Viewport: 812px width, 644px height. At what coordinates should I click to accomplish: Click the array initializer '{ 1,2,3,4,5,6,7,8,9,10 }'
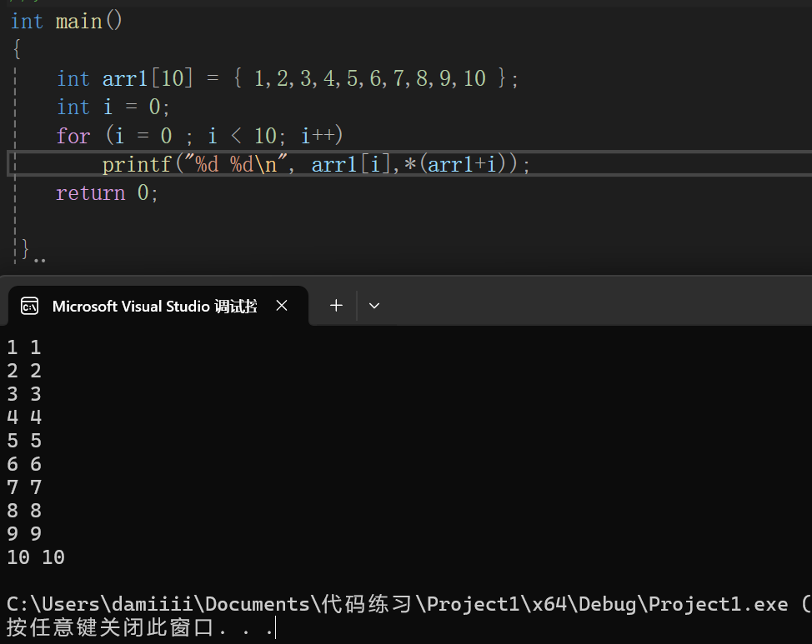[368, 78]
